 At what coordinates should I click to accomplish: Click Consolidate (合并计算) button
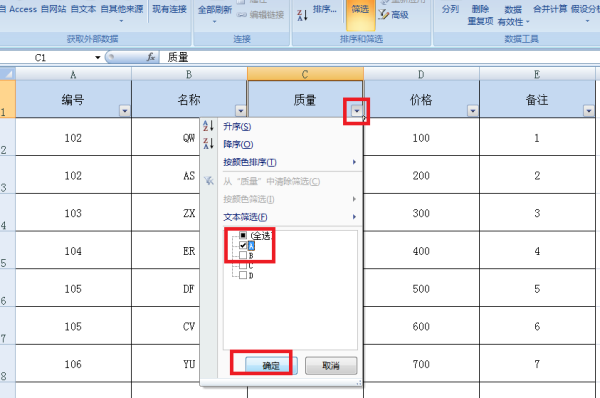(x=550, y=9)
